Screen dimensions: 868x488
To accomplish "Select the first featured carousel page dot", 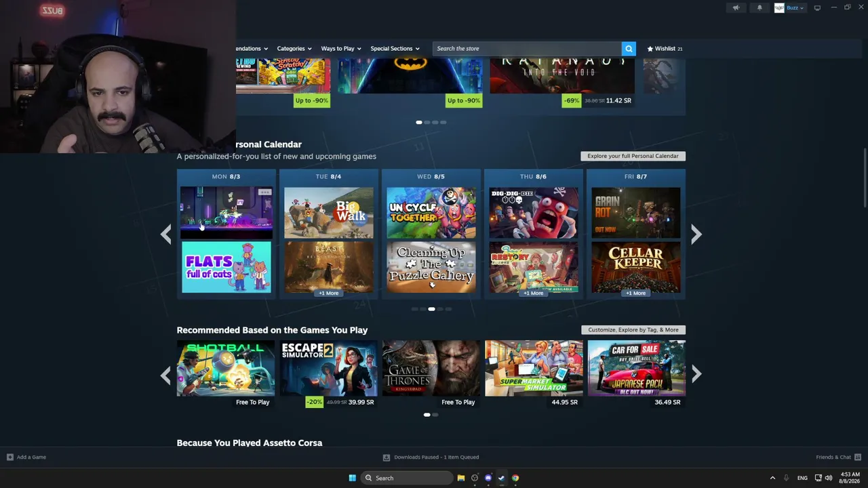I will point(418,123).
